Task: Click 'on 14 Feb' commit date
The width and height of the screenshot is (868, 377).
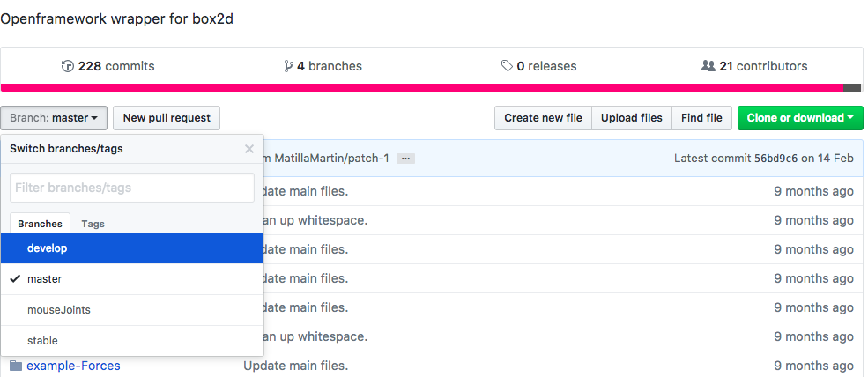Action: 827,159
